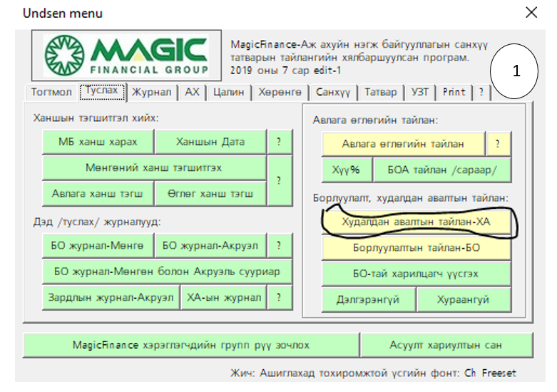Viewport: 557px width, 392px height.
Task: Open the Тогтмол tab
Action: pyautogui.click(x=51, y=93)
